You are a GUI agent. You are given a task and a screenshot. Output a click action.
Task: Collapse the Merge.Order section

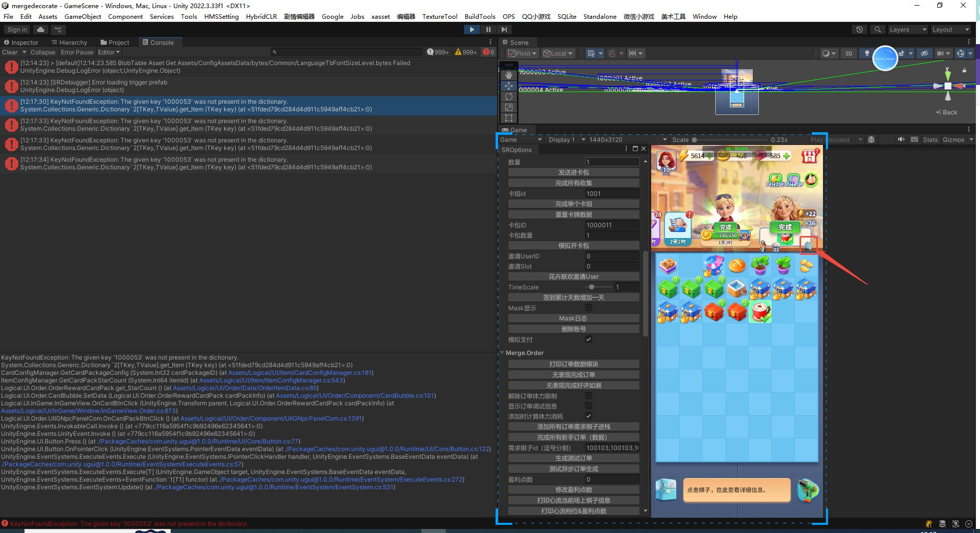[502, 352]
